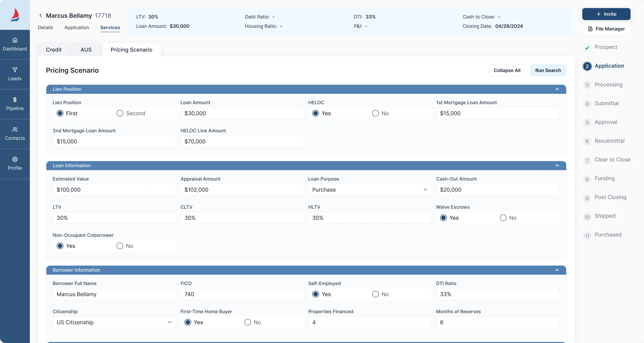Collapse the Borrower Information section

pos(557,270)
